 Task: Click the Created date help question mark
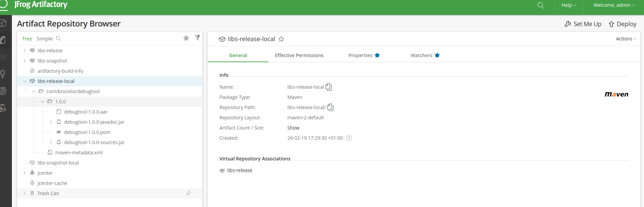tap(349, 138)
